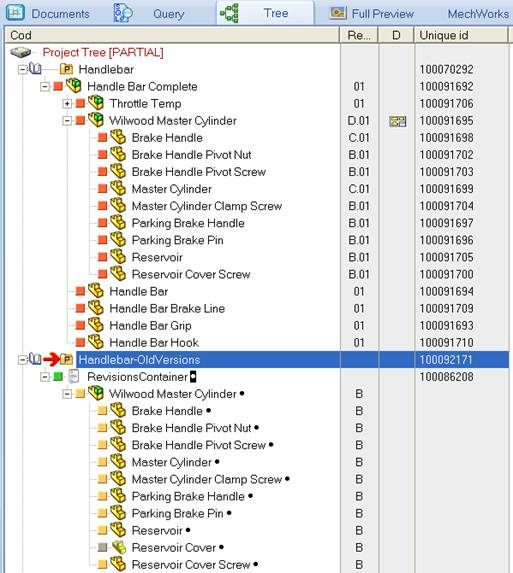Select the Handle Bar Hook row

(154, 342)
